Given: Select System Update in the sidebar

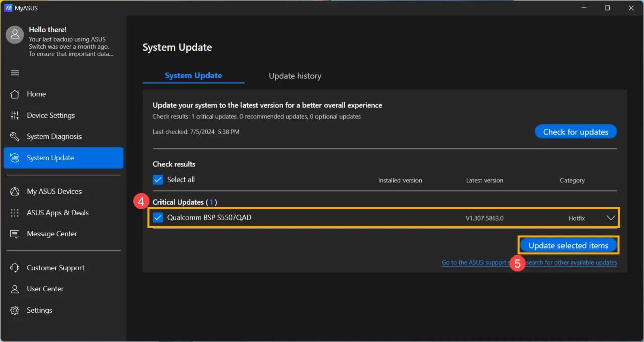Looking at the screenshot, I should (x=63, y=158).
